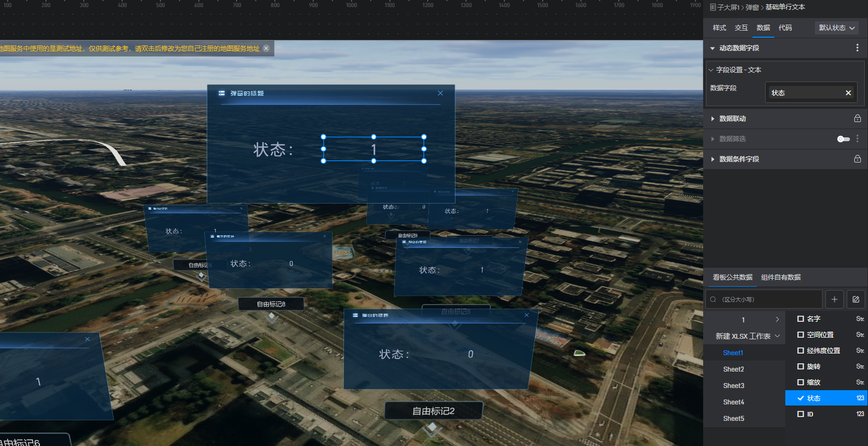Select the text box showing 1 in popup

pyautogui.click(x=373, y=149)
